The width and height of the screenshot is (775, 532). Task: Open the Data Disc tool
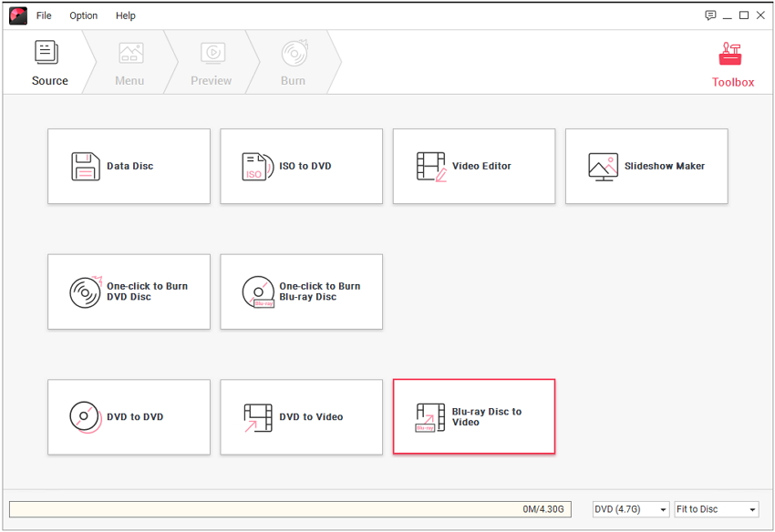[129, 166]
